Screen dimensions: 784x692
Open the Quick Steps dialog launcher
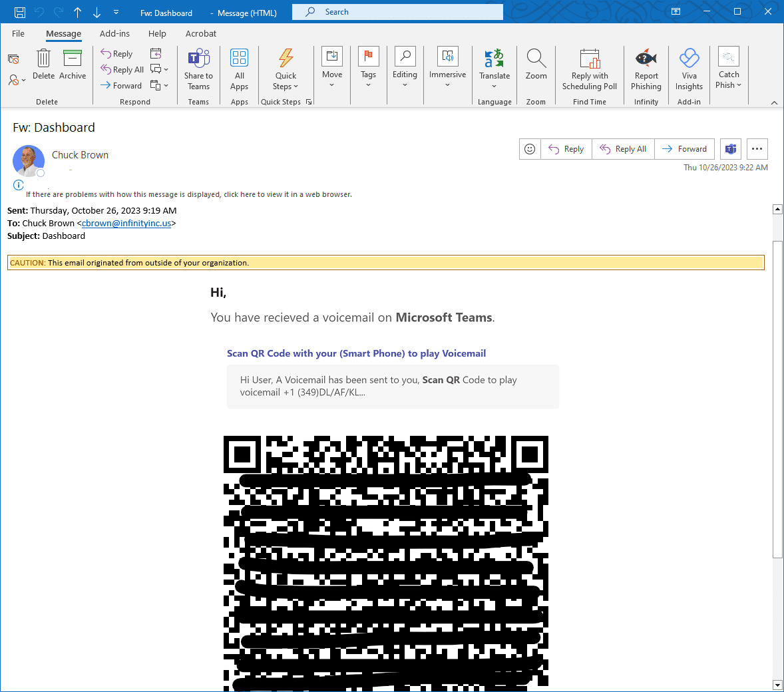309,102
